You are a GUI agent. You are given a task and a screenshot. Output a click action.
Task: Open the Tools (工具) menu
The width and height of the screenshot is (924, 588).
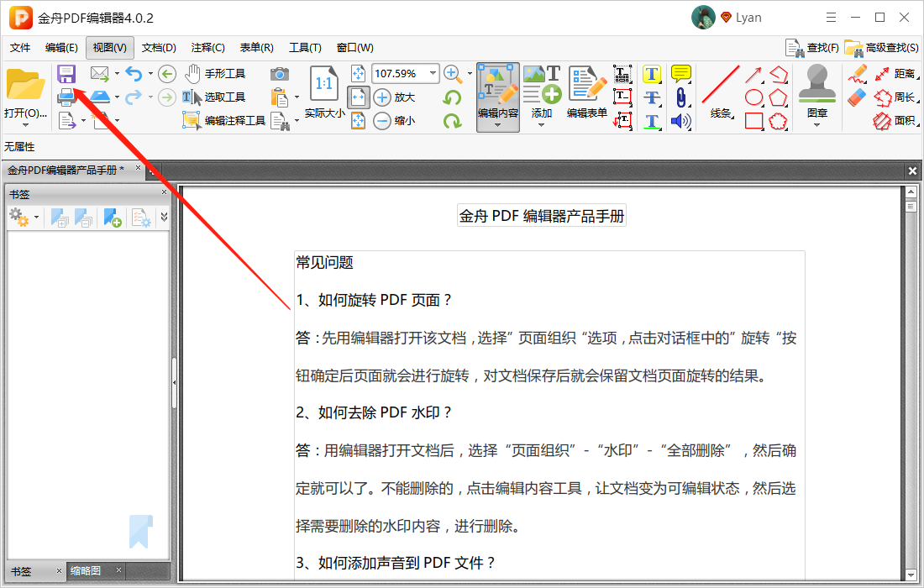click(x=305, y=48)
